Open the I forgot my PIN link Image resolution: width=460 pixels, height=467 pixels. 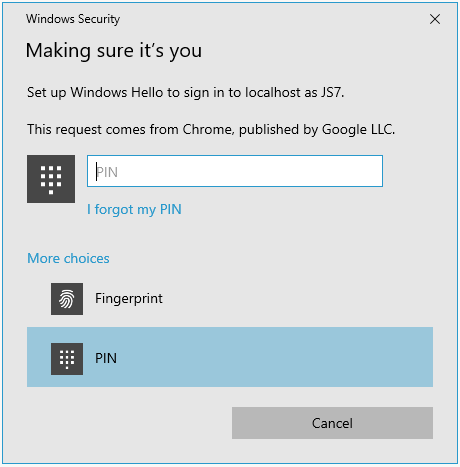point(134,209)
